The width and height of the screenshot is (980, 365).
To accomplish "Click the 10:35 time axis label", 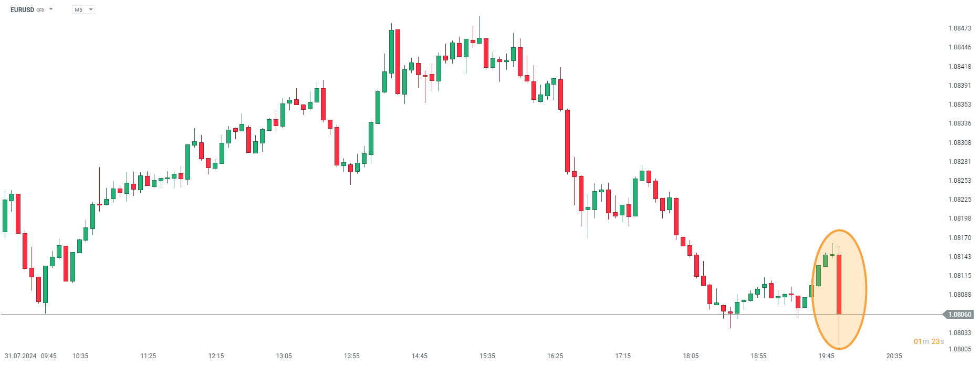I will (80, 356).
